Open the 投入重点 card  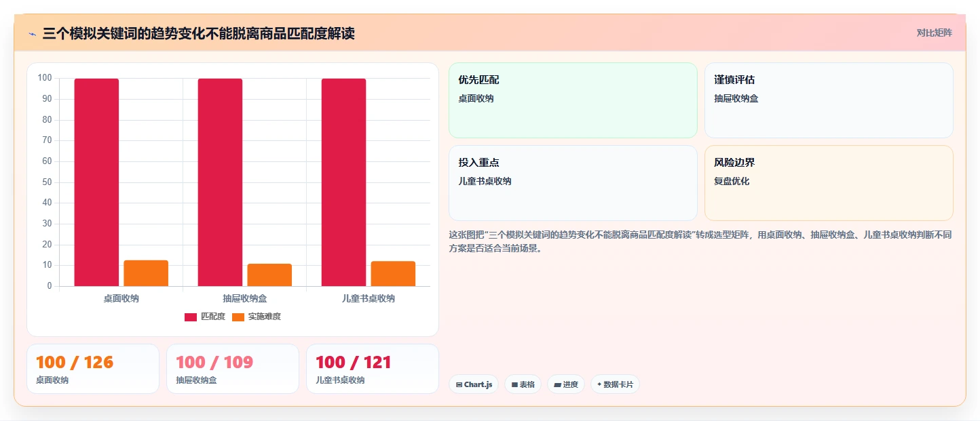573,183
